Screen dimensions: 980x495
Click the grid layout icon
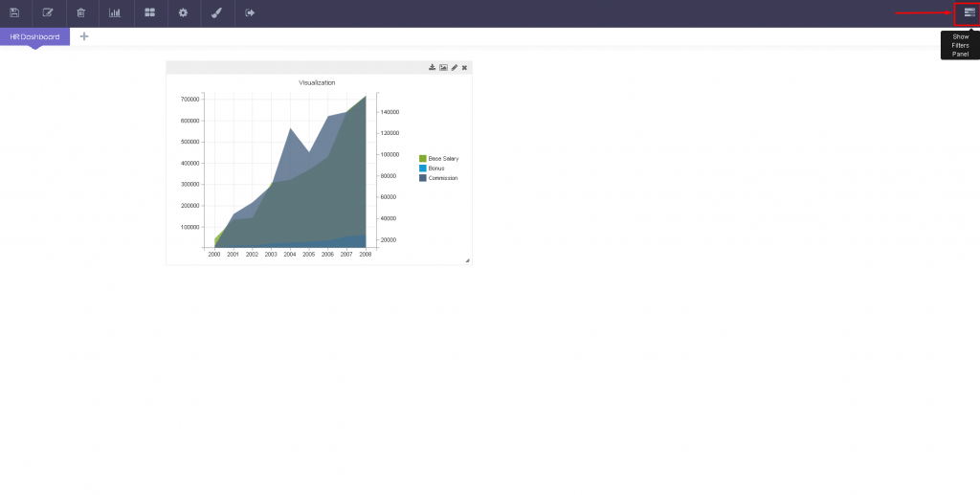[149, 13]
